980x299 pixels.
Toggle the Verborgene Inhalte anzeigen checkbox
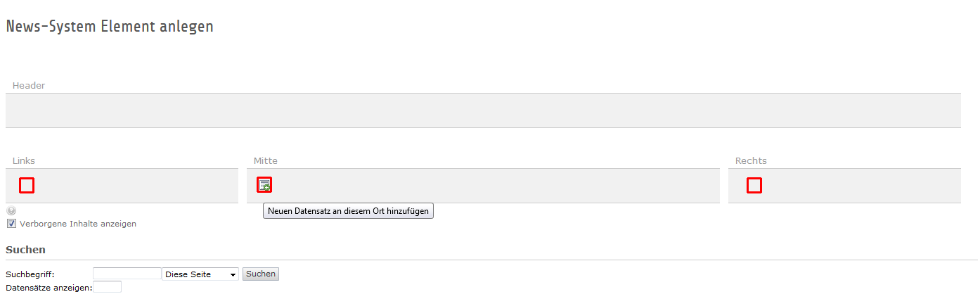coord(11,224)
